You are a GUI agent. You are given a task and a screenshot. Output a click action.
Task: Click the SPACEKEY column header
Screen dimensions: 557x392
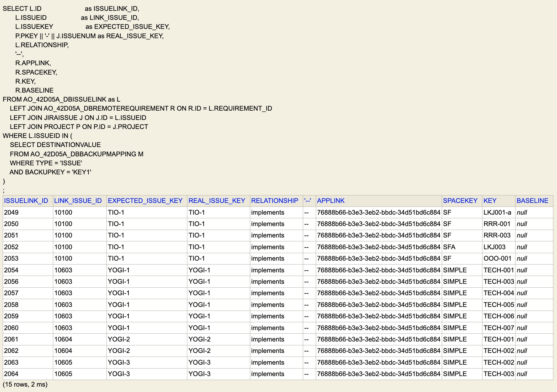tap(460, 201)
